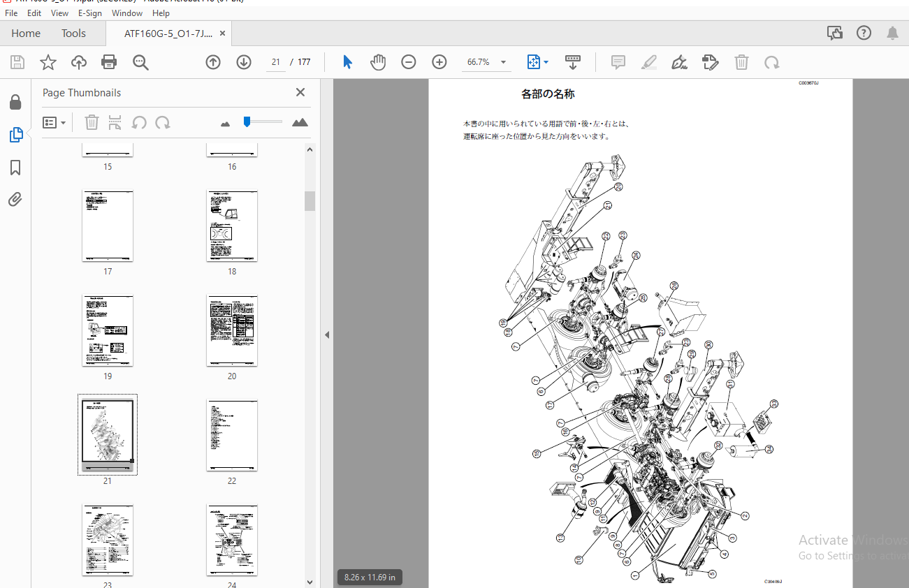
Task: Open the E-Sign menu
Action: [x=89, y=13]
